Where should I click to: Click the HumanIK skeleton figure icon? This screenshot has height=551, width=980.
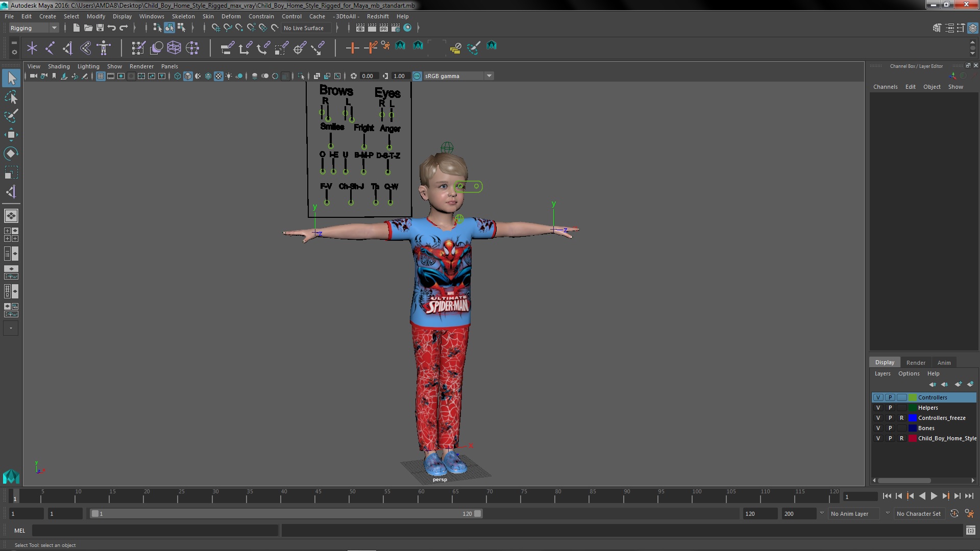tap(104, 48)
